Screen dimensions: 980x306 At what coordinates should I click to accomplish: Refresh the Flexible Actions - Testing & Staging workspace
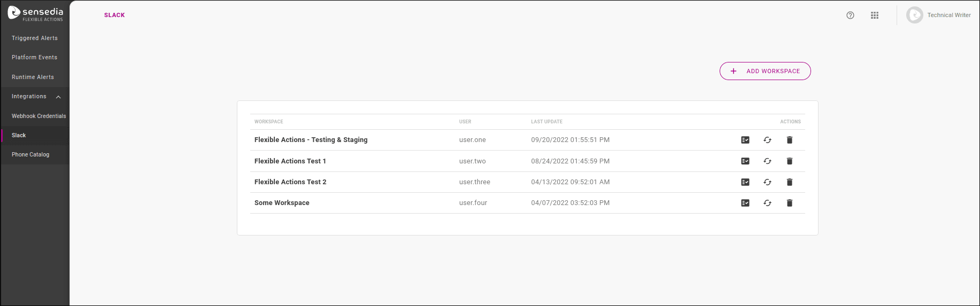[x=767, y=140]
